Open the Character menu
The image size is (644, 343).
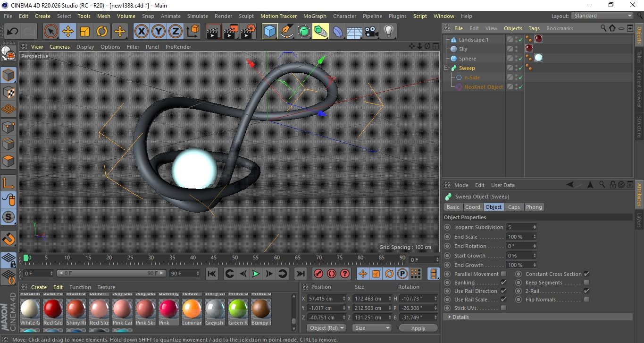[344, 16]
